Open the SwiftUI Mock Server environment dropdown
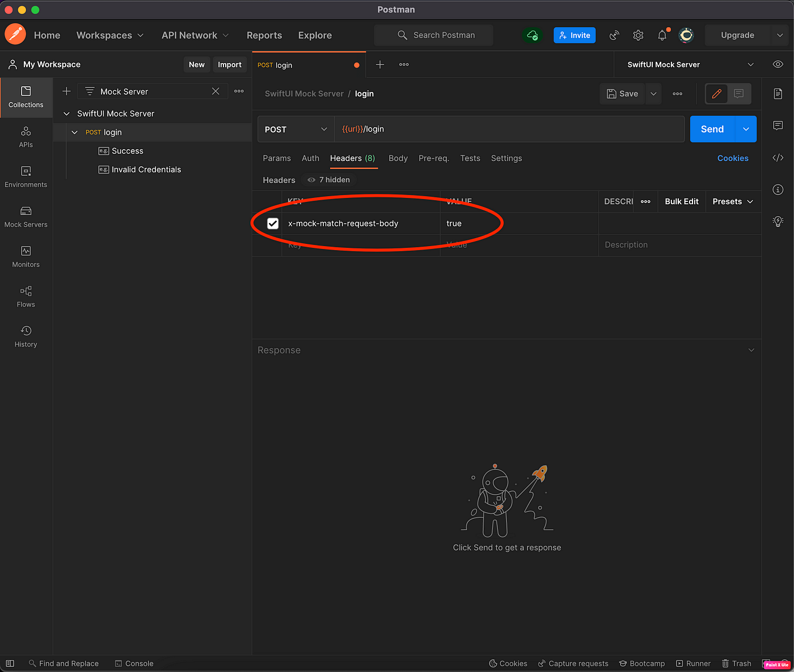The image size is (794, 672). point(690,65)
